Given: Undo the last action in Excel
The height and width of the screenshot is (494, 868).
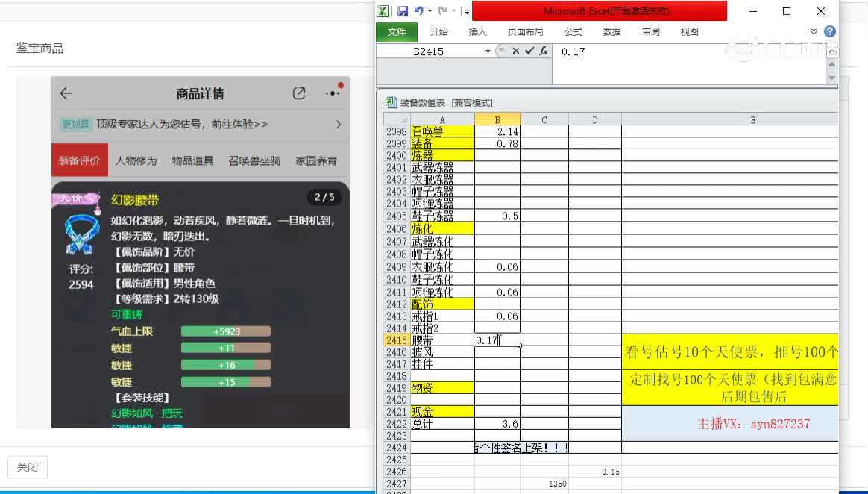Looking at the screenshot, I should pos(419,11).
